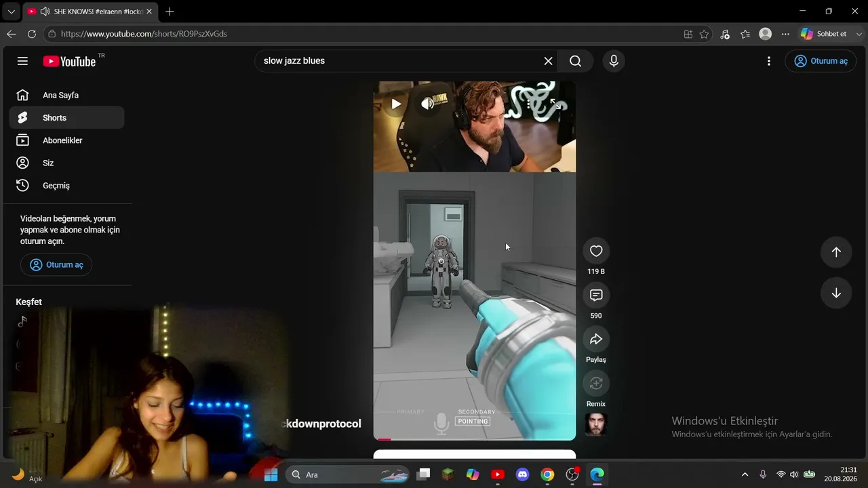Click the 119 B like count
This screenshot has width=868, height=488.
(596, 271)
